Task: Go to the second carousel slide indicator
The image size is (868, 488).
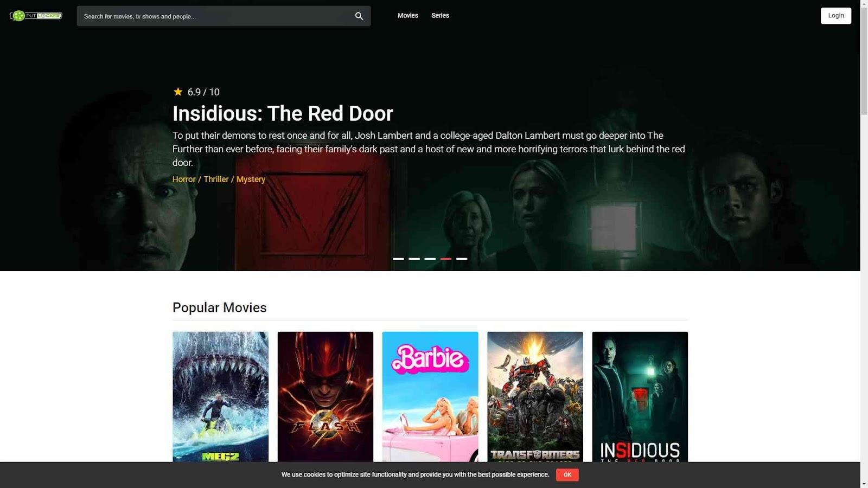Action: point(414,259)
